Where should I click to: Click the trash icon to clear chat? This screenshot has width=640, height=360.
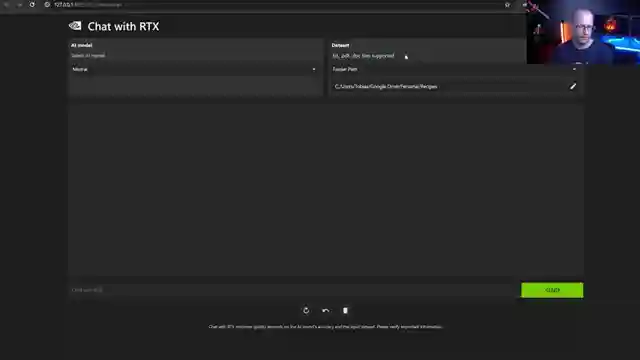click(x=345, y=311)
